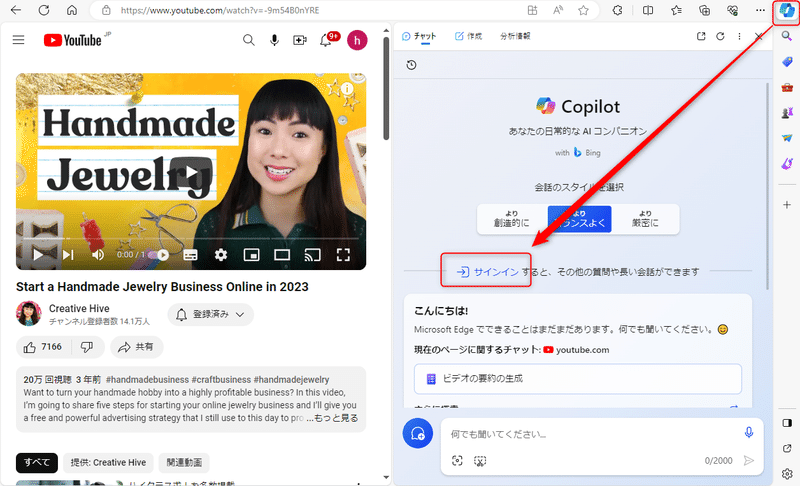This screenshot has width=800, height=486.
Task: Open YouTube search magnifier icon
Action: [x=248, y=40]
